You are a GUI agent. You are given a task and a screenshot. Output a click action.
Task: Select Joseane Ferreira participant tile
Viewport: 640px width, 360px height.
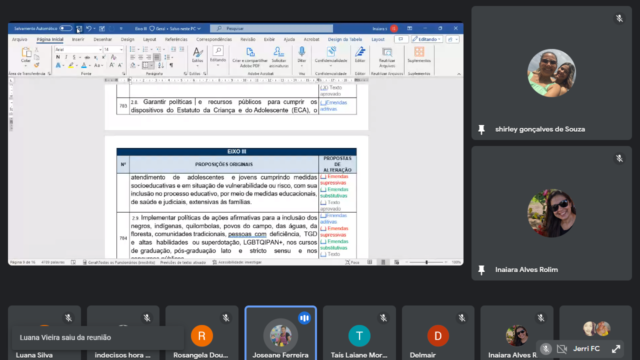click(280, 333)
